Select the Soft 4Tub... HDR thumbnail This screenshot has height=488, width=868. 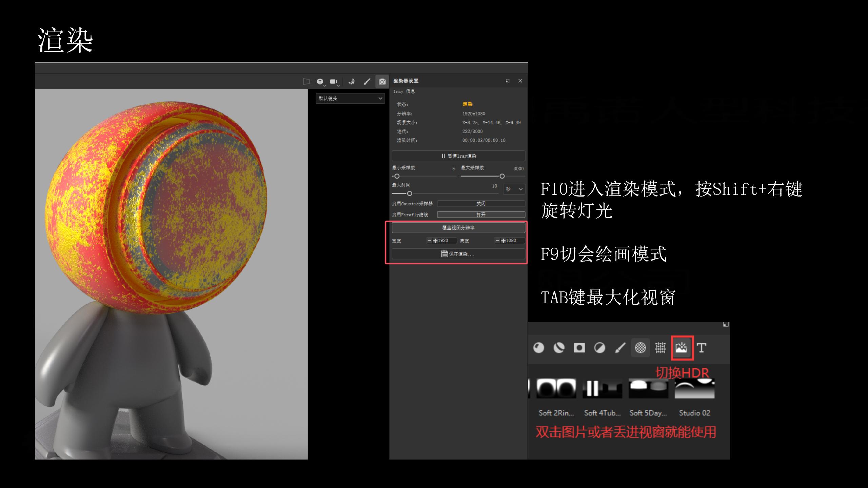pos(603,388)
